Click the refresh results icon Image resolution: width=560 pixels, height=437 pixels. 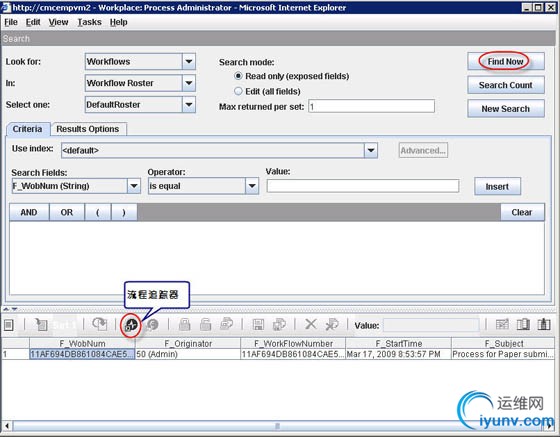tap(99, 324)
